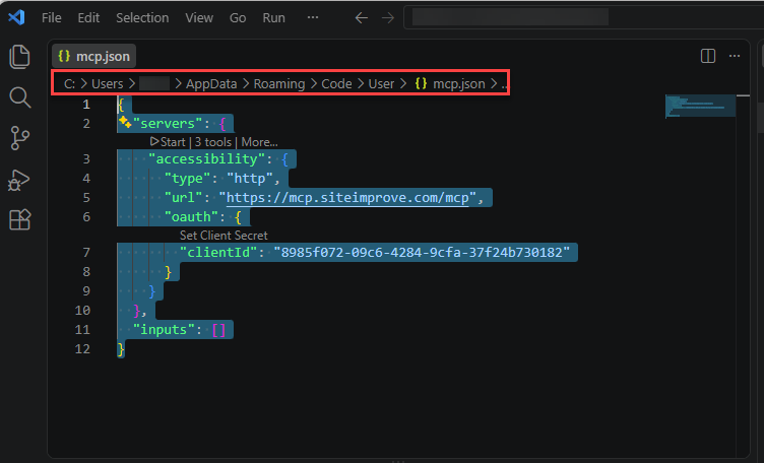
Task: Open the Run and Debug view
Action: 19,180
